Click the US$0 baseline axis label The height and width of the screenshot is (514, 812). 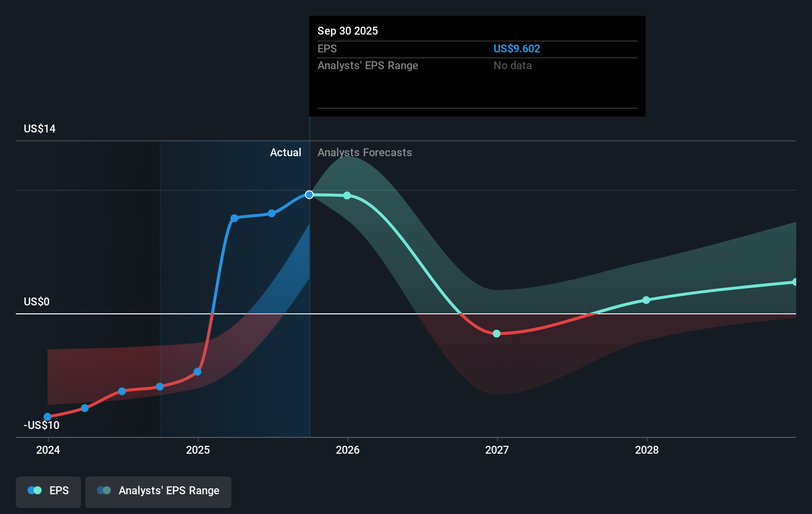point(37,302)
